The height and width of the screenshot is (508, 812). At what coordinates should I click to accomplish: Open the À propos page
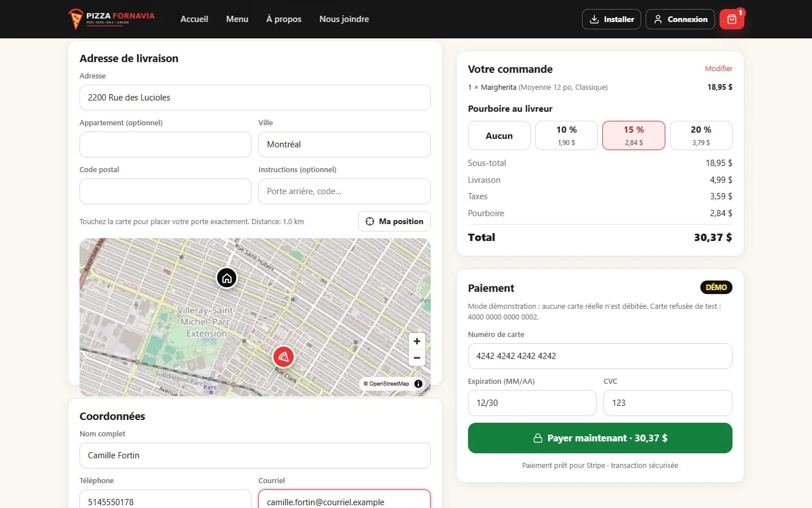[x=284, y=19]
